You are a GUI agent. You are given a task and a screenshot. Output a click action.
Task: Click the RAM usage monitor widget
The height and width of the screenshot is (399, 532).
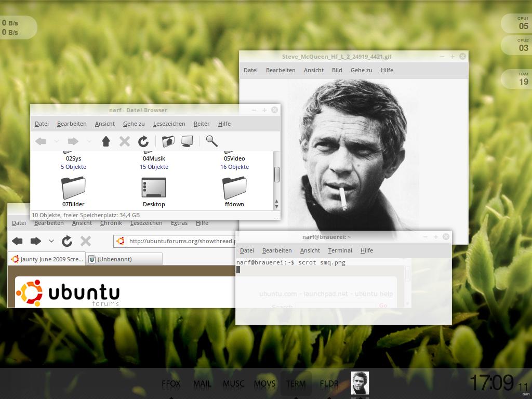pos(518,79)
